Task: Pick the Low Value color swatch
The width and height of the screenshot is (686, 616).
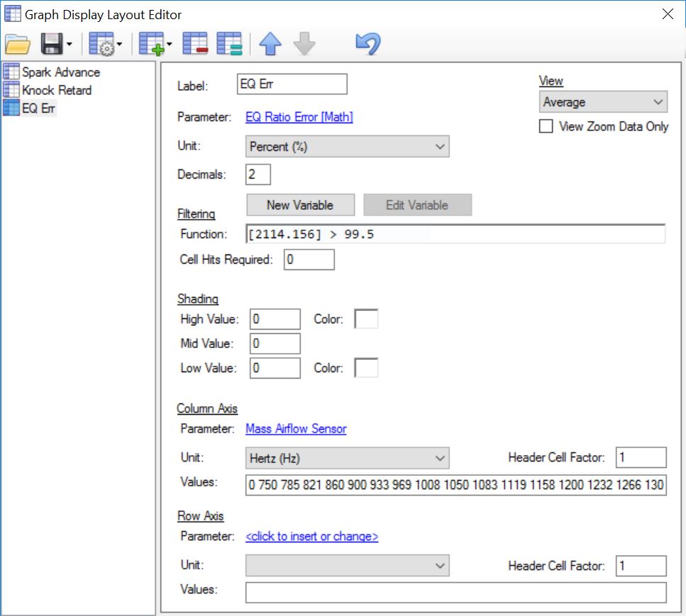Action: (x=366, y=368)
